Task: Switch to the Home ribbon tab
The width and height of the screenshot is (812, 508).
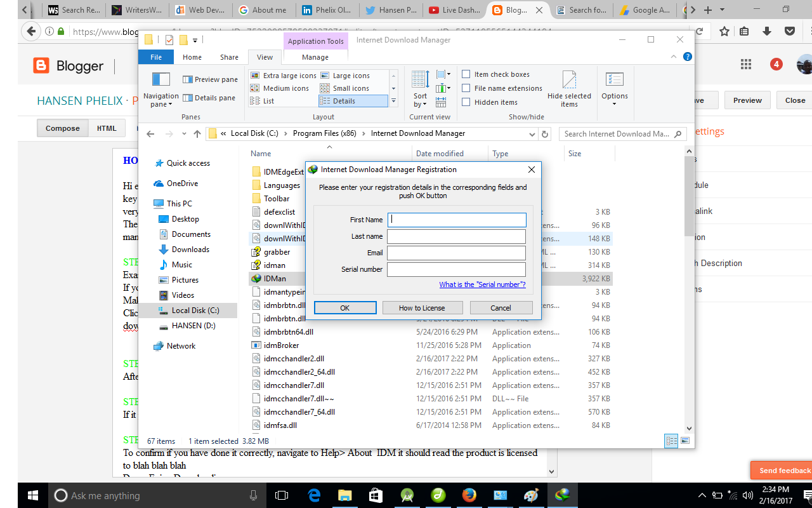Action: tap(192, 57)
